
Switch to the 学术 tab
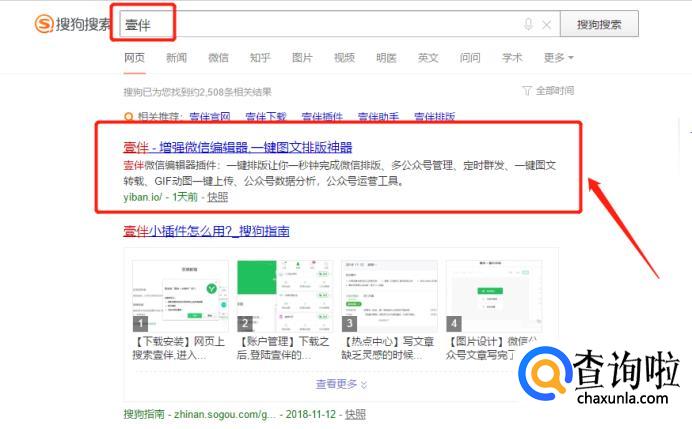(x=512, y=58)
